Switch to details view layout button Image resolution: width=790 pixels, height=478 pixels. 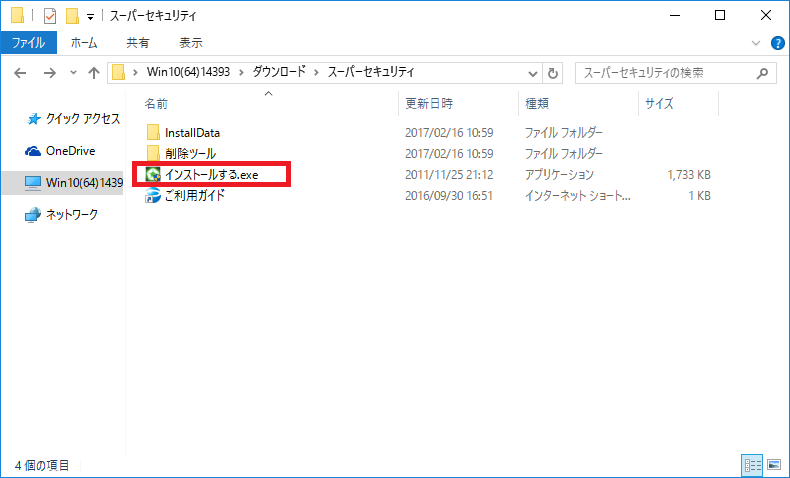(753, 464)
